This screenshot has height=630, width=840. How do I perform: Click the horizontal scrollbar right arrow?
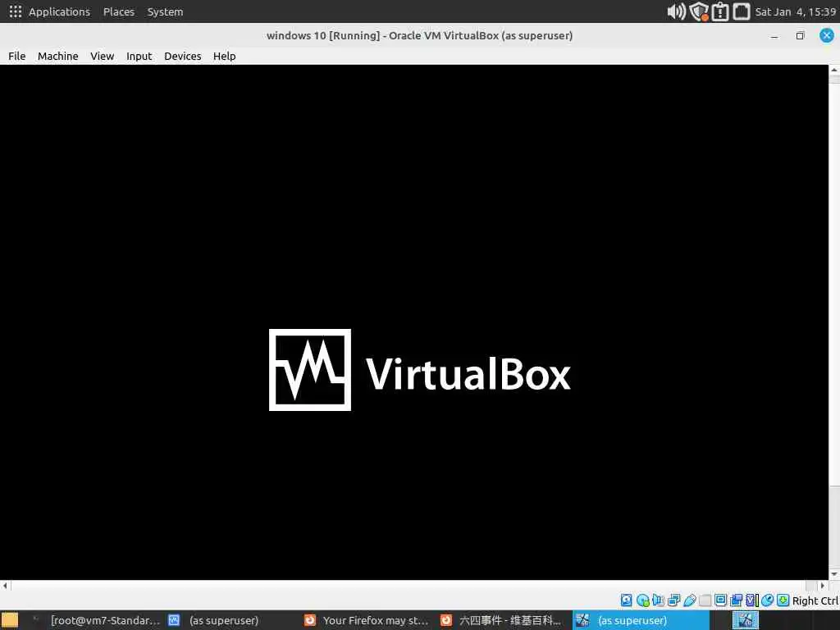tap(823, 586)
